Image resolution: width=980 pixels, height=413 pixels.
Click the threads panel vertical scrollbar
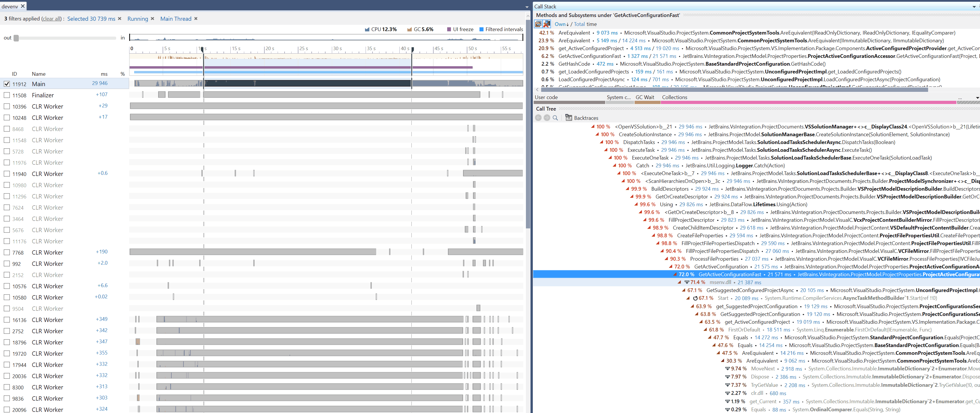point(528,124)
